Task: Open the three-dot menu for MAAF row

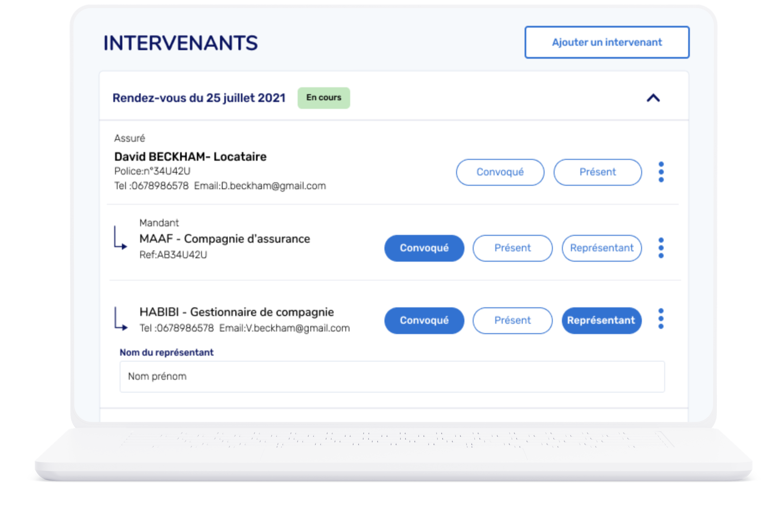Action: click(661, 248)
